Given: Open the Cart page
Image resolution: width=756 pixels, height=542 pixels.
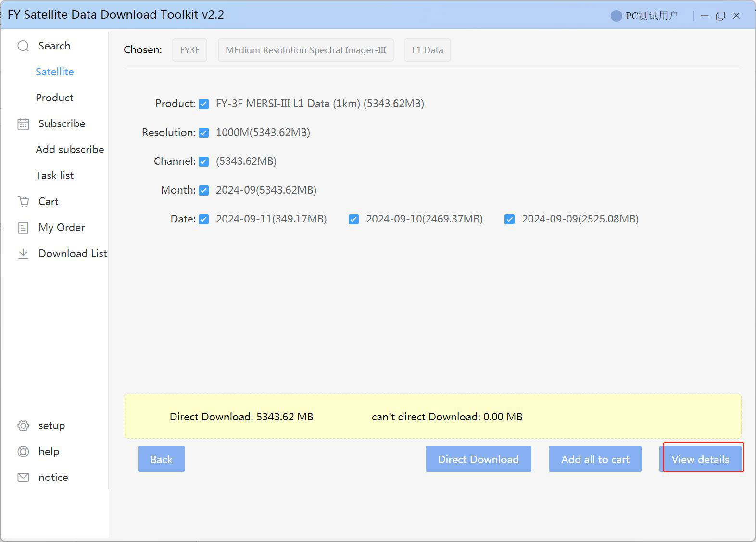Looking at the screenshot, I should point(48,201).
